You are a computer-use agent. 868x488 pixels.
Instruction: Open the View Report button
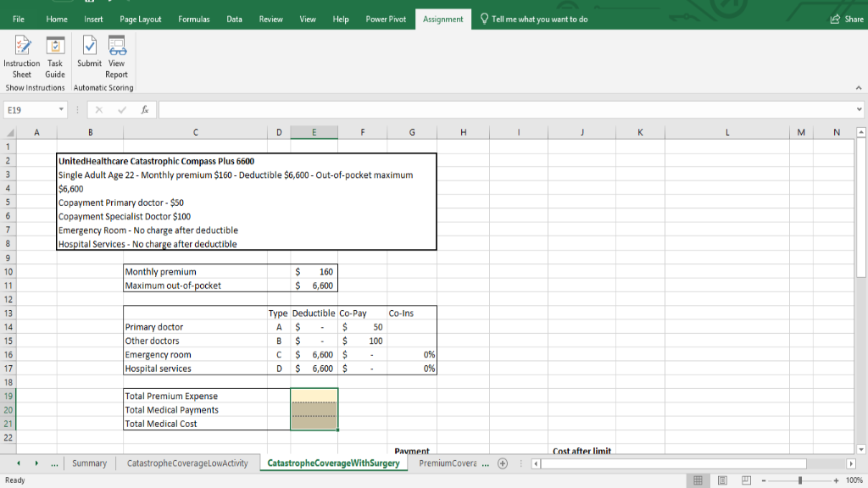point(117,57)
